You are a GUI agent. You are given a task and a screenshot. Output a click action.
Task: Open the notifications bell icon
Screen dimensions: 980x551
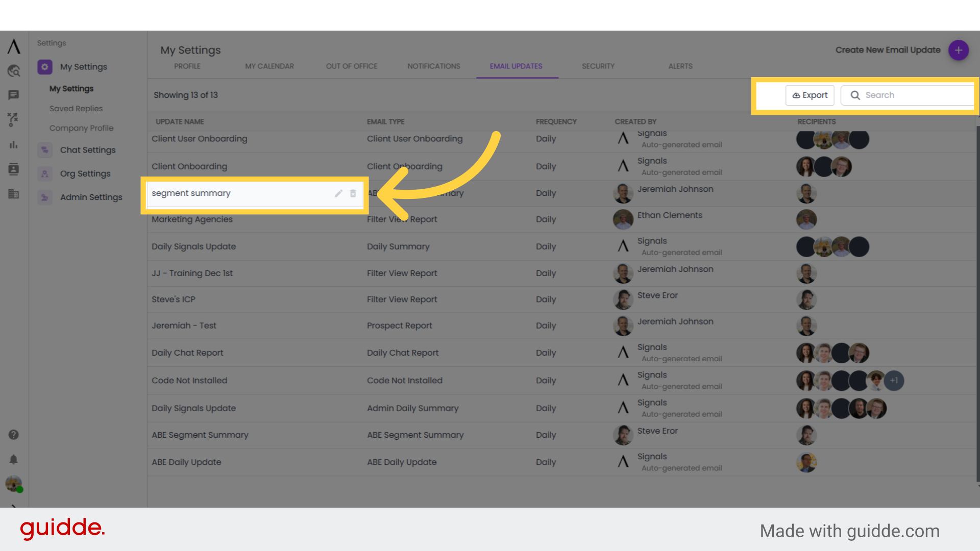pyautogui.click(x=14, y=460)
